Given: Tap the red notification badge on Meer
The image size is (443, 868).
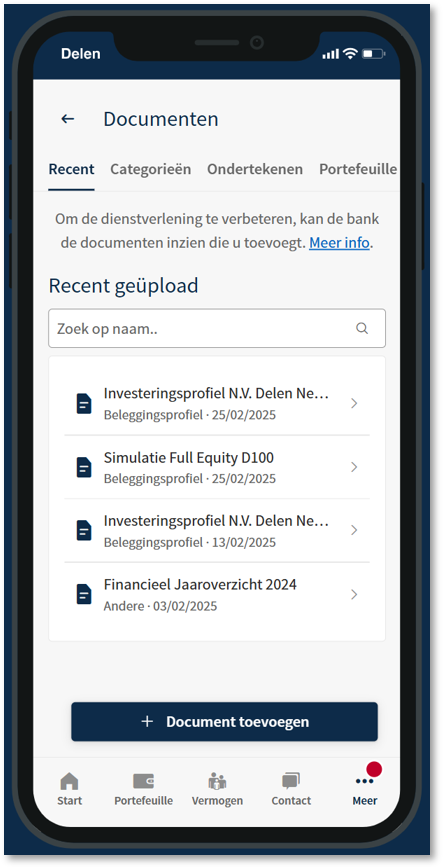Looking at the screenshot, I should click(x=374, y=769).
